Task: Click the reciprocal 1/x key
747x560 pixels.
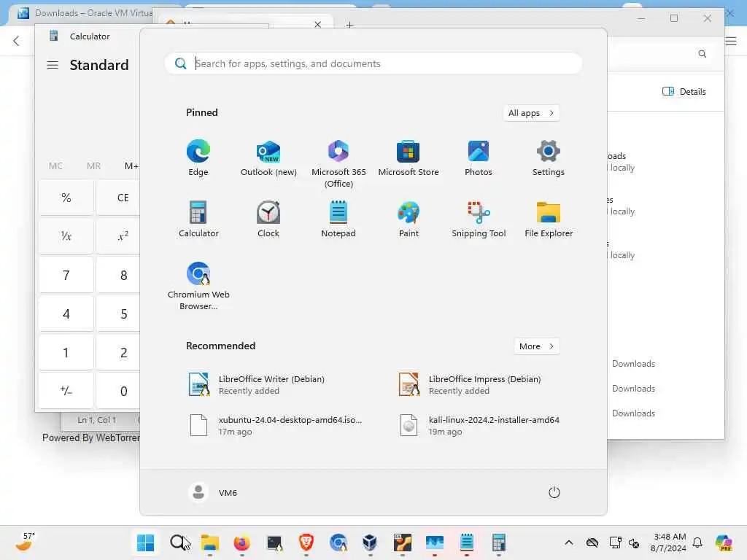Action: tap(66, 236)
